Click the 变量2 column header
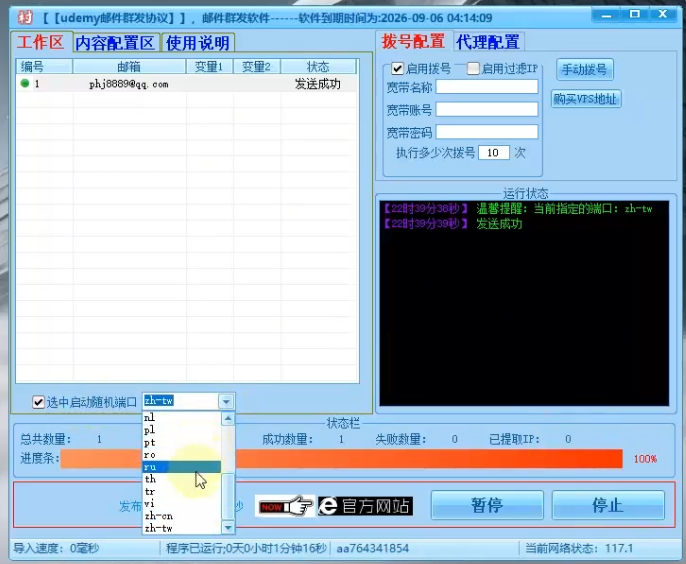Image resolution: width=686 pixels, height=564 pixels. (256, 67)
